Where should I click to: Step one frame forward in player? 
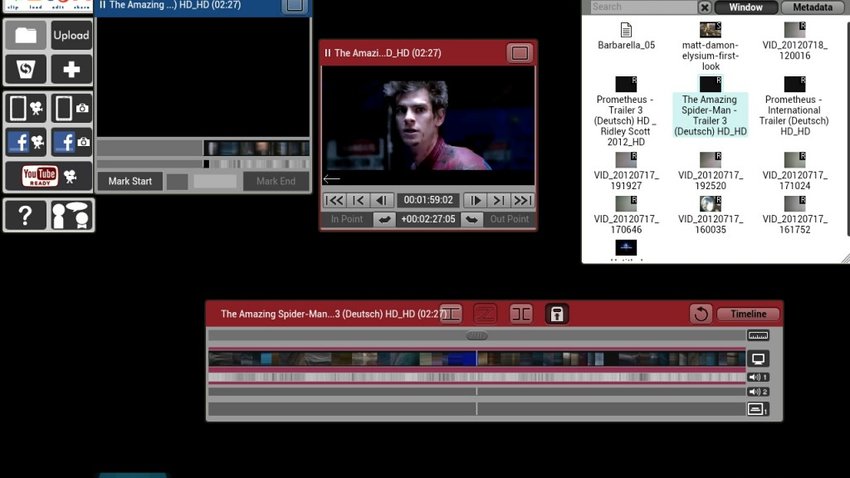click(475, 200)
